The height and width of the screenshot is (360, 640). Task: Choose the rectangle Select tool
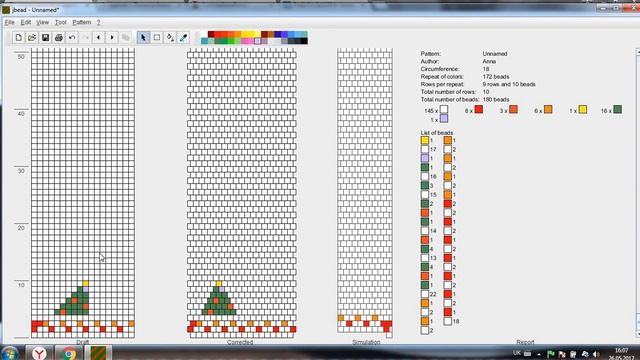pos(157,38)
